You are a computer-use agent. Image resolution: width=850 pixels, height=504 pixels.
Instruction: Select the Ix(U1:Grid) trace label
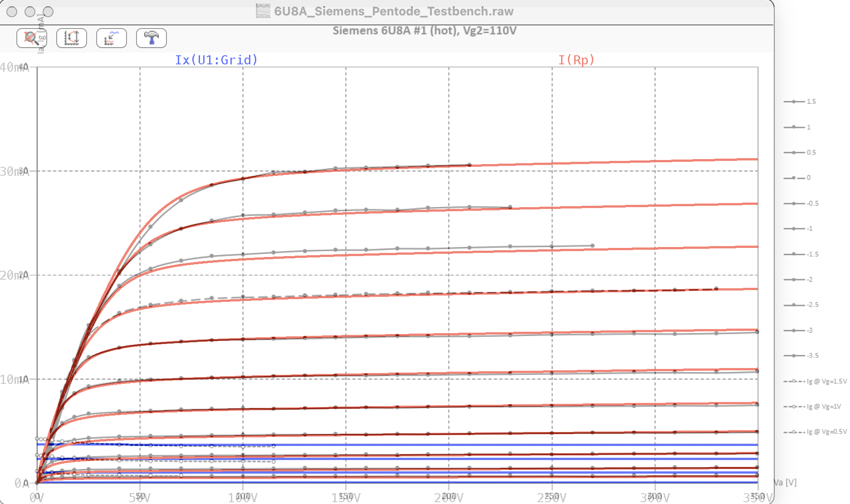(216, 60)
